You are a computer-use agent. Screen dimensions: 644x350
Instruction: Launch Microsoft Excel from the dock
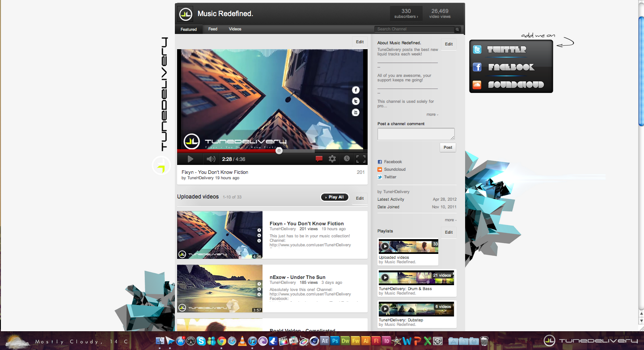pyautogui.click(x=428, y=341)
